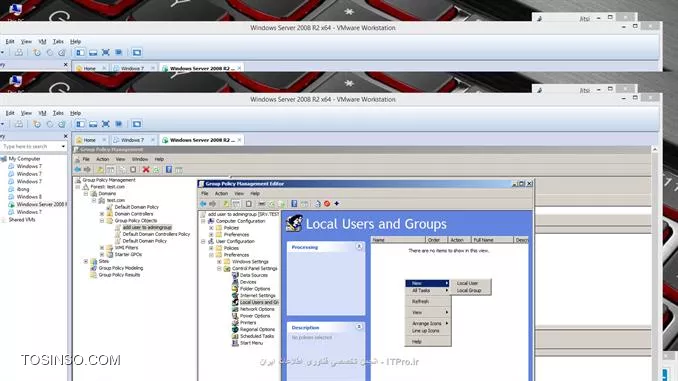Select Default Domain Controllers Policy GPO

[156, 234]
